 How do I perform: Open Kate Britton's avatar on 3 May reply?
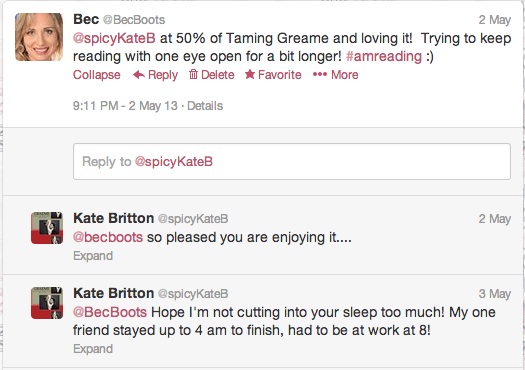point(47,303)
